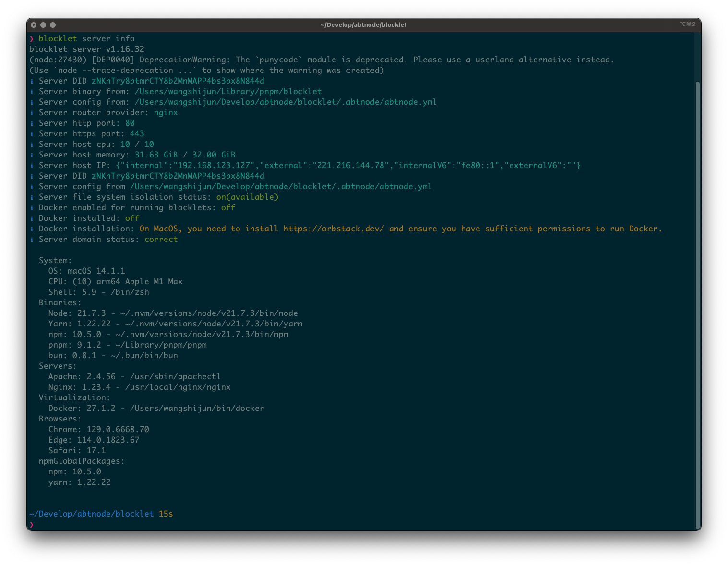Click the window title ~/Develop/abtnode/blocklet

363,25
